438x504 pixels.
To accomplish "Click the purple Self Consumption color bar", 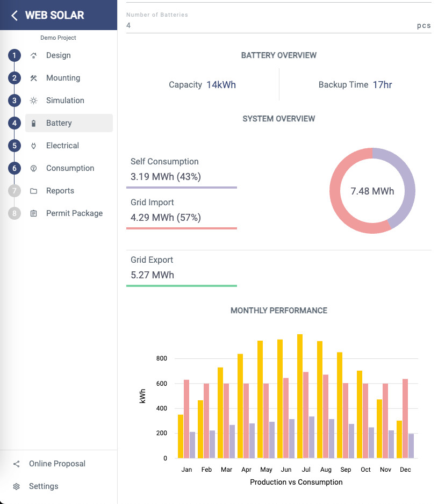I will pos(182,188).
